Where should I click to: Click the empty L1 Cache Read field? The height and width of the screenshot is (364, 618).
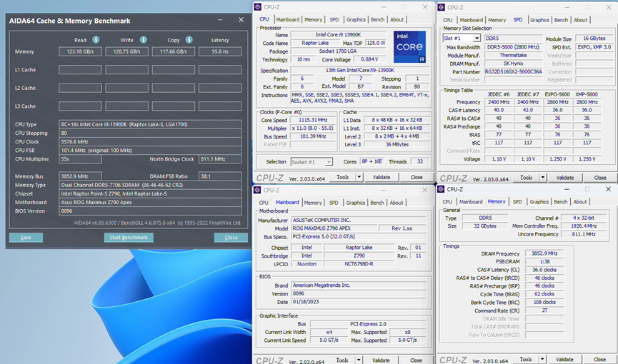click(81, 70)
